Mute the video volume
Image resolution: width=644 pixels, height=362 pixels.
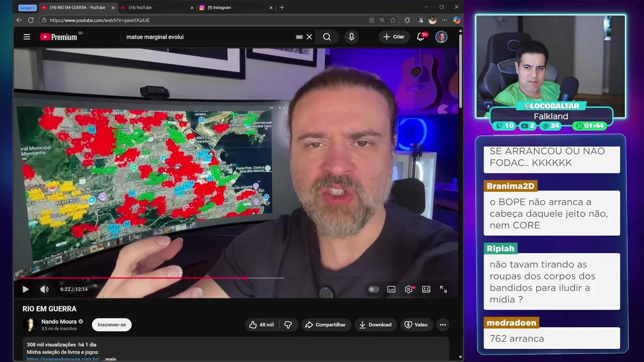(44, 289)
